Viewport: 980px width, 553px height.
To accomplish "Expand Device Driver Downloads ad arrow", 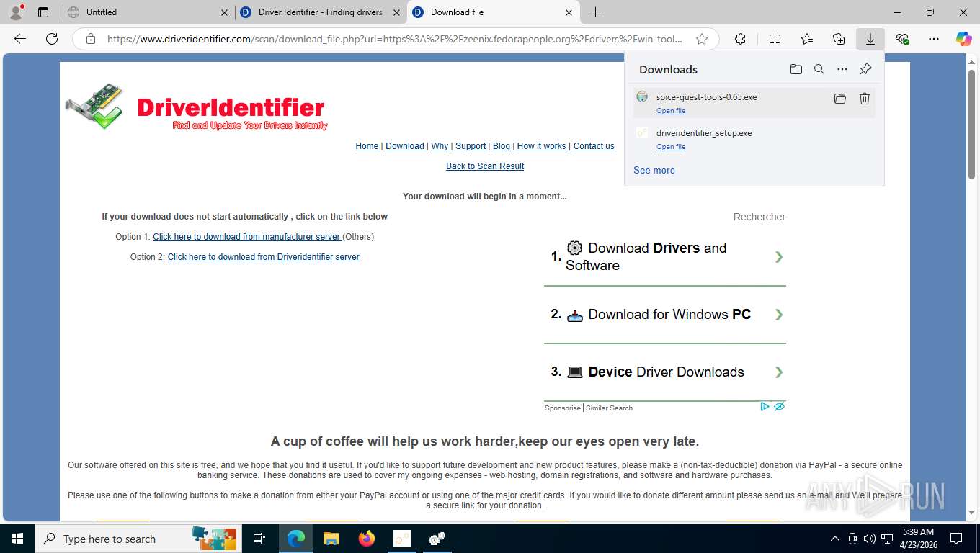I will point(778,372).
